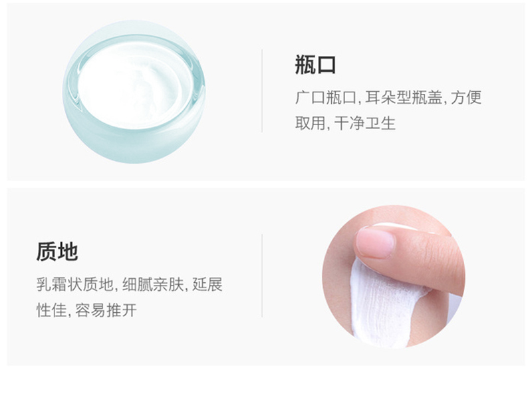Click the text 乳霜状质地, 细腻亲肤, 延展
Viewport: 532px width, 414px height.
129,284
